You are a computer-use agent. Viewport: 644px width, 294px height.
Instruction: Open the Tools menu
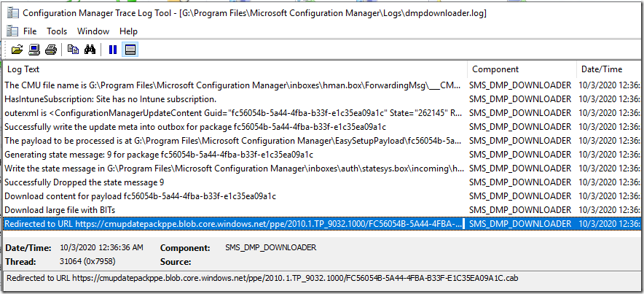tap(57, 31)
